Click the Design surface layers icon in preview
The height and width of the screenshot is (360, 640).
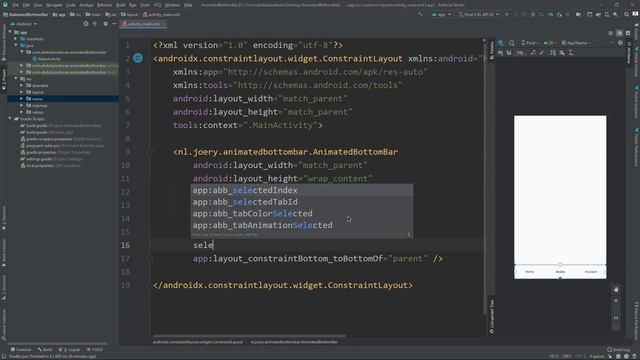coord(501,43)
